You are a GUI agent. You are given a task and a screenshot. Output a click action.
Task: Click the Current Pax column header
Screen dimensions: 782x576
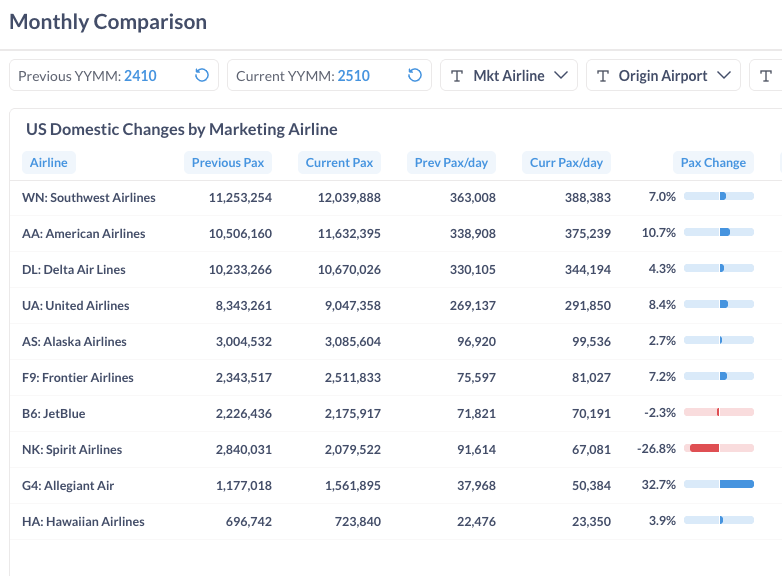(339, 163)
